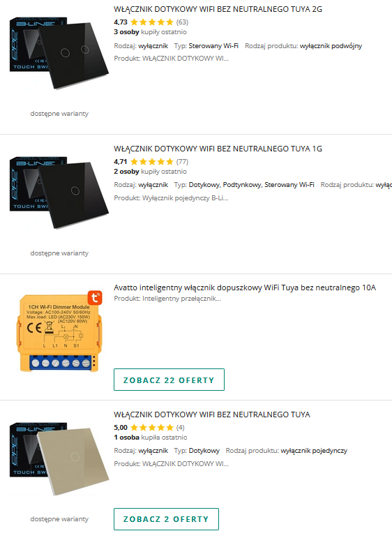Click the black single touch switch thumbnail
The height and width of the screenshot is (538, 392).
[59, 192]
